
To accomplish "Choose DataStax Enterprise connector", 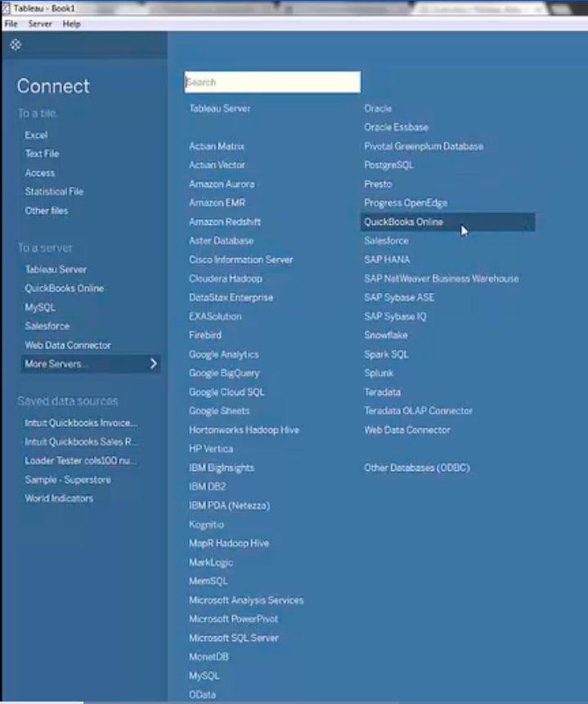I will [231, 298].
